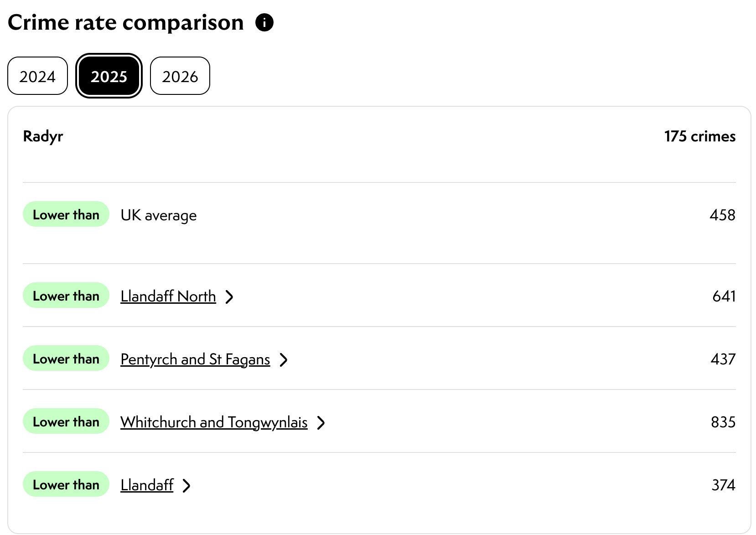Image resolution: width=756 pixels, height=535 pixels.
Task: Click the Lower than badge for Llandaff North
Action: coord(66,296)
